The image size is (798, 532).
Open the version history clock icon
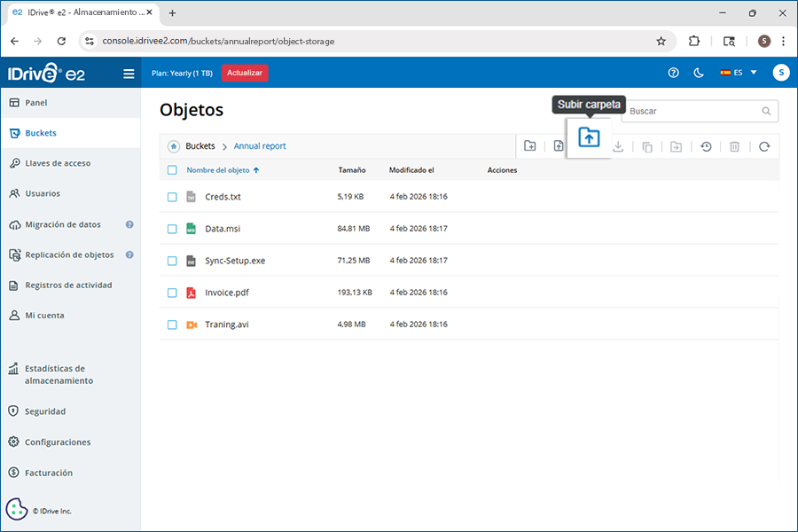coord(706,146)
